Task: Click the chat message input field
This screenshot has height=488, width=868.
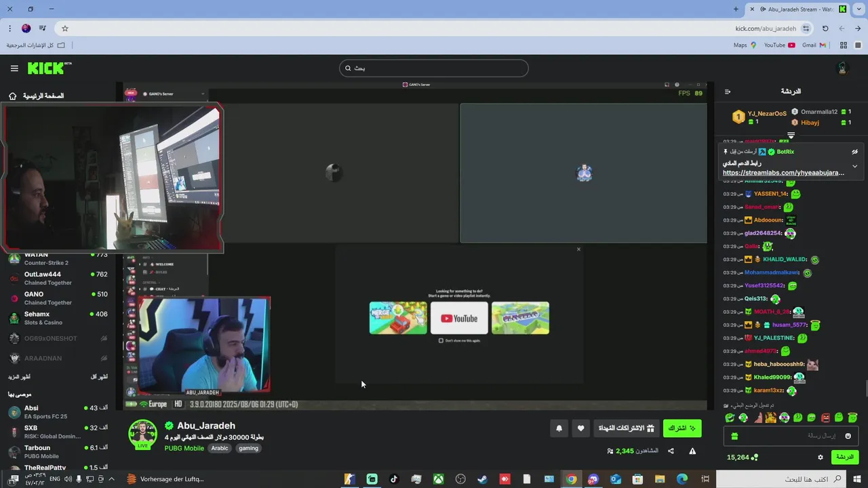Action: pyautogui.click(x=791, y=436)
